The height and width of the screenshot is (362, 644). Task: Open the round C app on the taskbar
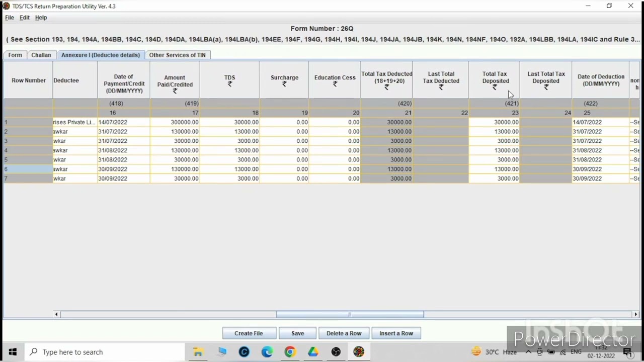click(x=244, y=352)
